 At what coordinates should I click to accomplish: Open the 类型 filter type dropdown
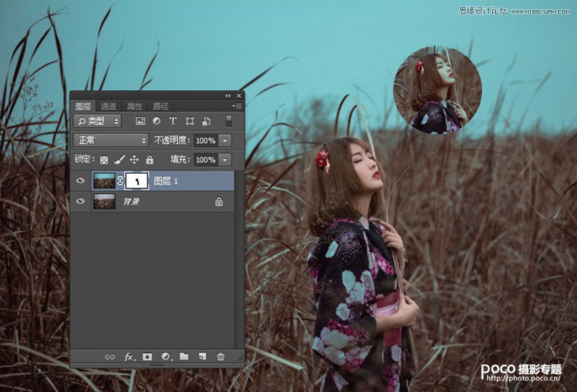tap(98, 121)
